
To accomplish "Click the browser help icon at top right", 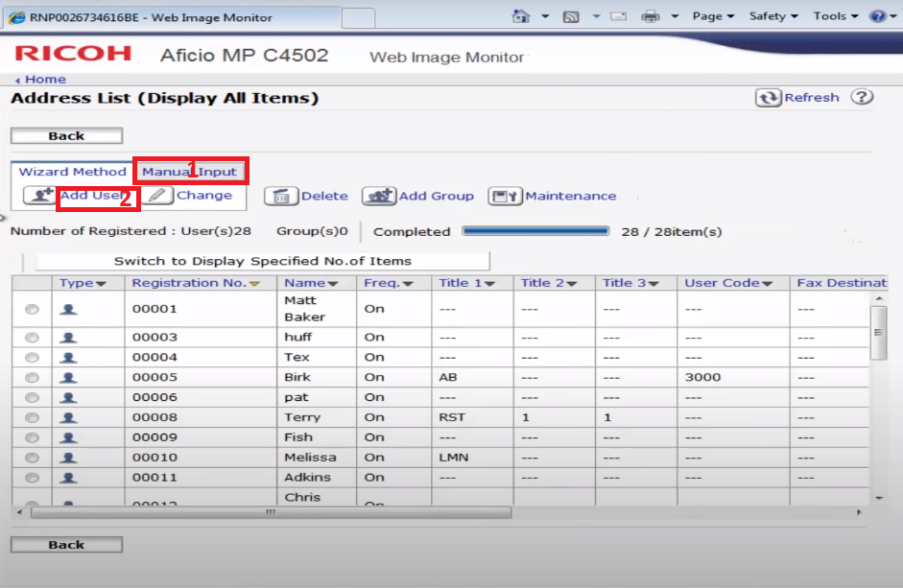I will point(878,16).
